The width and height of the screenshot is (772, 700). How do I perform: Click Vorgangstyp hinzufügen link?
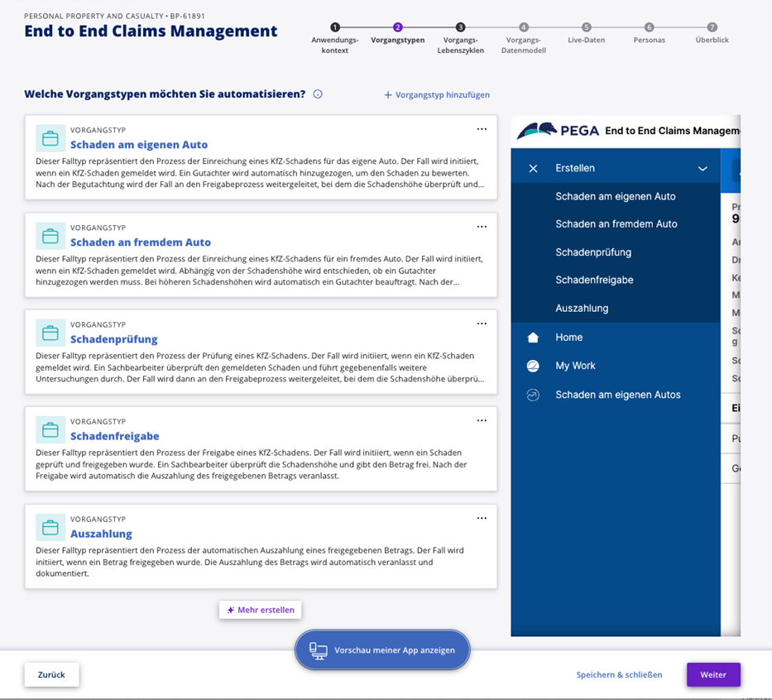point(437,95)
